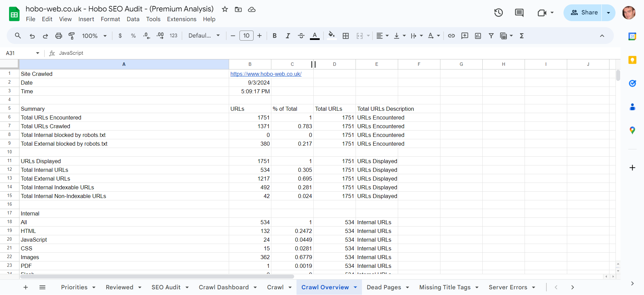This screenshot has width=644, height=295.
Task: Switch to the Dead Pages tab
Action: 384,287
